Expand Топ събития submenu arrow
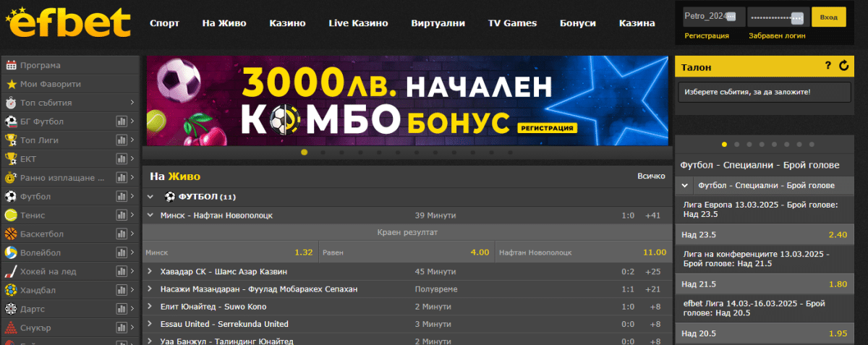The image size is (868, 345). pos(132,103)
